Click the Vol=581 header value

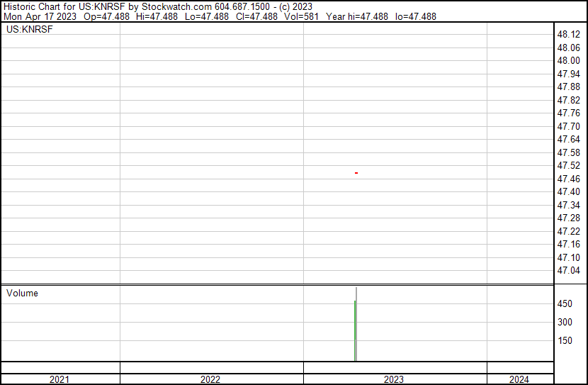point(301,16)
